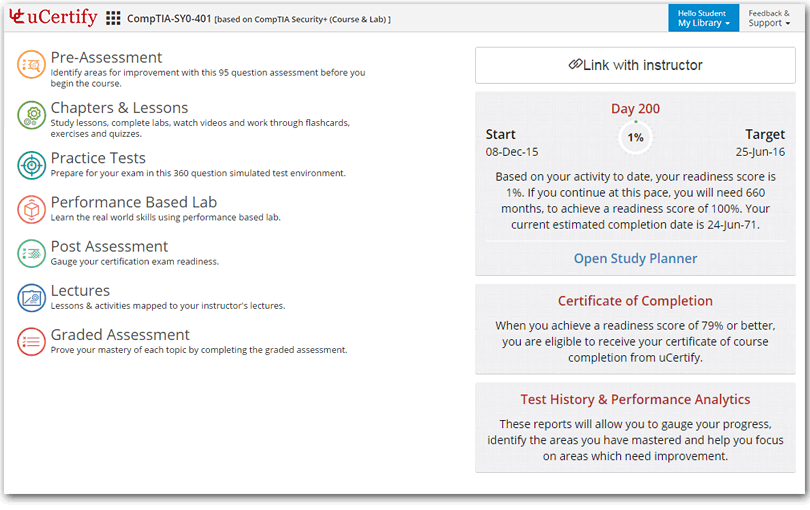This screenshot has height=510, width=810.
Task: Open the Lectures title
Action: tap(80, 290)
